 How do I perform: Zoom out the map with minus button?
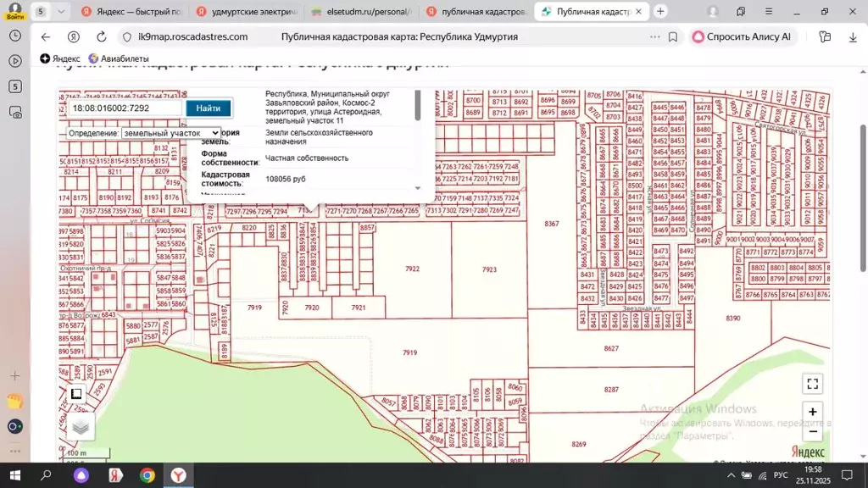(x=812, y=430)
